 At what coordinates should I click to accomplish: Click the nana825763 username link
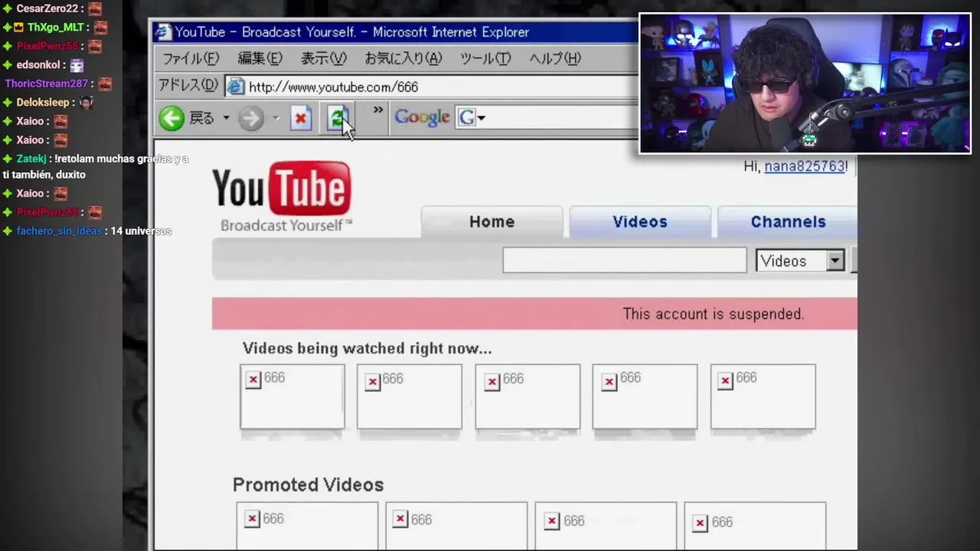pos(805,166)
